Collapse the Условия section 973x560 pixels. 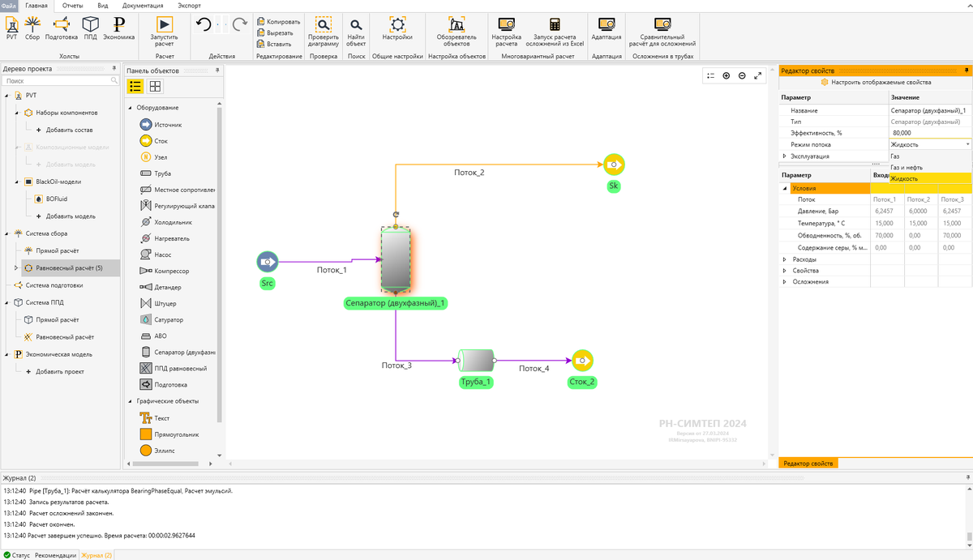[785, 188]
